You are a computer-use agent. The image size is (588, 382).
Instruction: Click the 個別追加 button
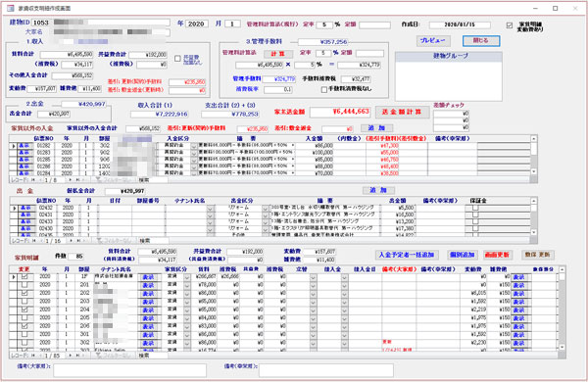coord(462,255)
